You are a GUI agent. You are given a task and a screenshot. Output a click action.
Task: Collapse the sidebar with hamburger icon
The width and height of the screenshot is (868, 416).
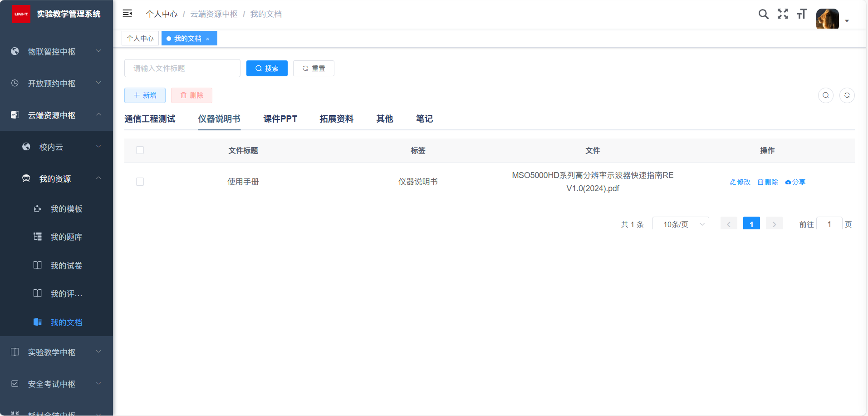[128, 14]
